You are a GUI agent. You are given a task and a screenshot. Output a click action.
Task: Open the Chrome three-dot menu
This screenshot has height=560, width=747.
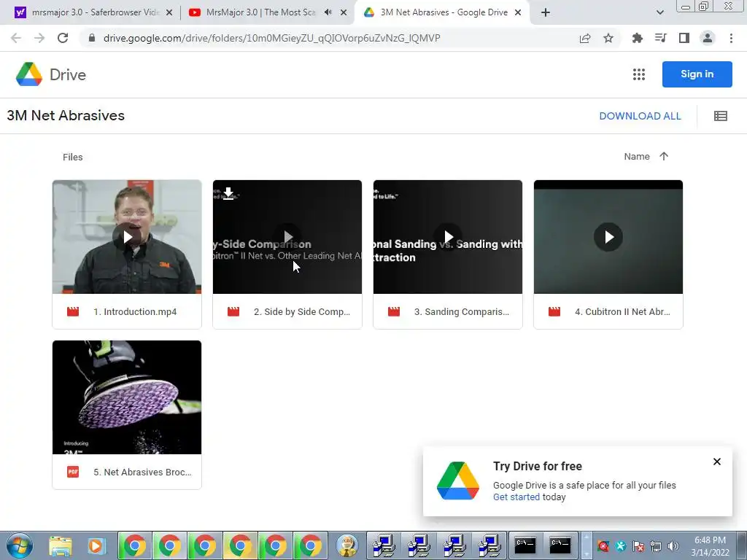tap(731, 38)
